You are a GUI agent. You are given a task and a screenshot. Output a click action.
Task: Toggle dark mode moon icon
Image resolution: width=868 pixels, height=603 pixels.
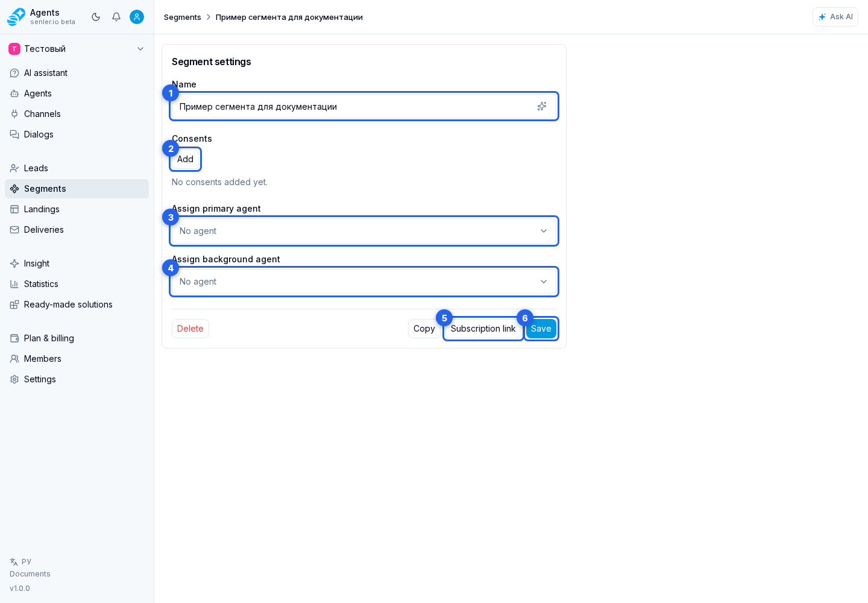click(96, 17)
